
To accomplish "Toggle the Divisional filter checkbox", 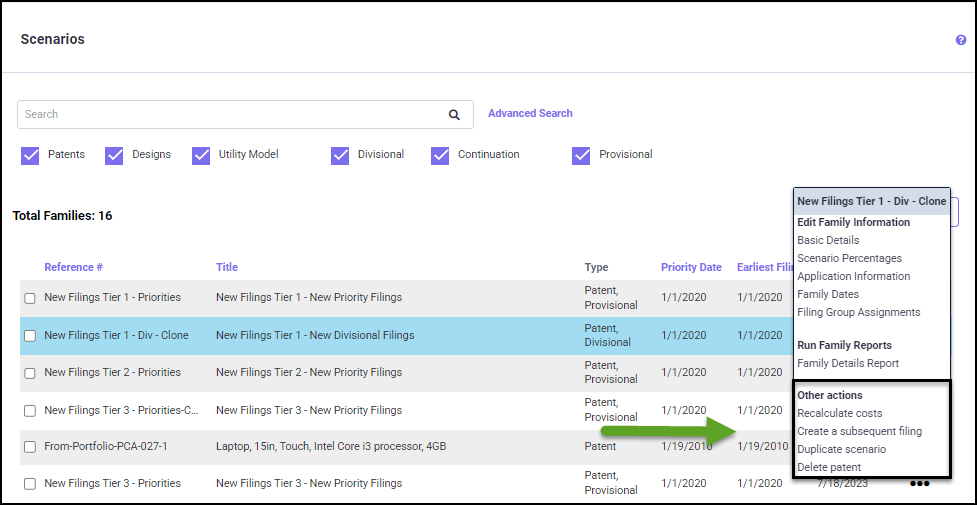I will [x=340, y=155].
